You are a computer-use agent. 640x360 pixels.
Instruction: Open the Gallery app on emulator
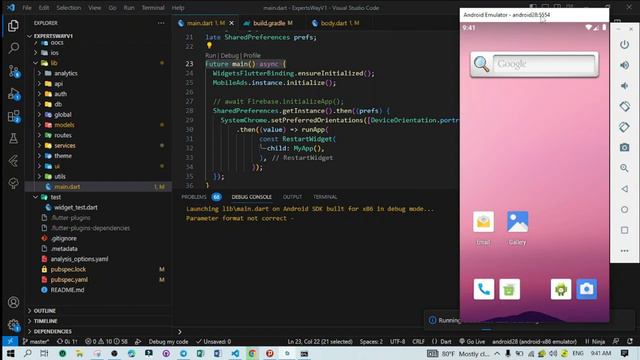click(518, 228)
